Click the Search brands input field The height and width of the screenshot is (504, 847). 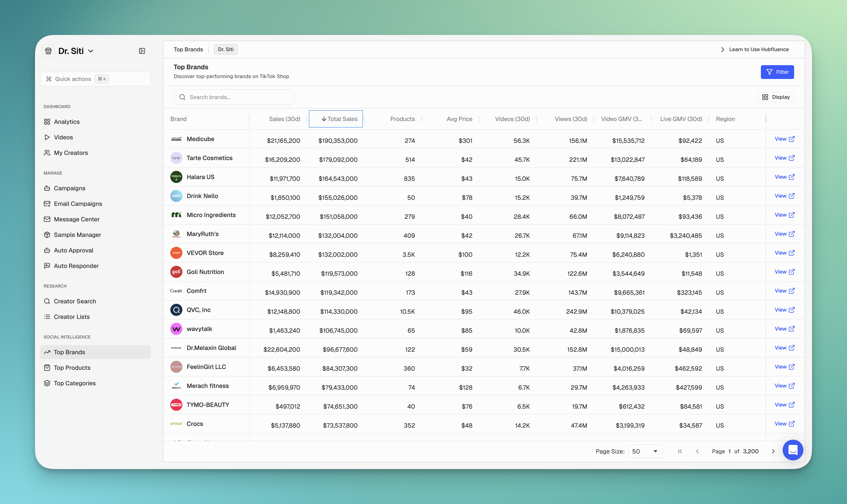[234, 97]
